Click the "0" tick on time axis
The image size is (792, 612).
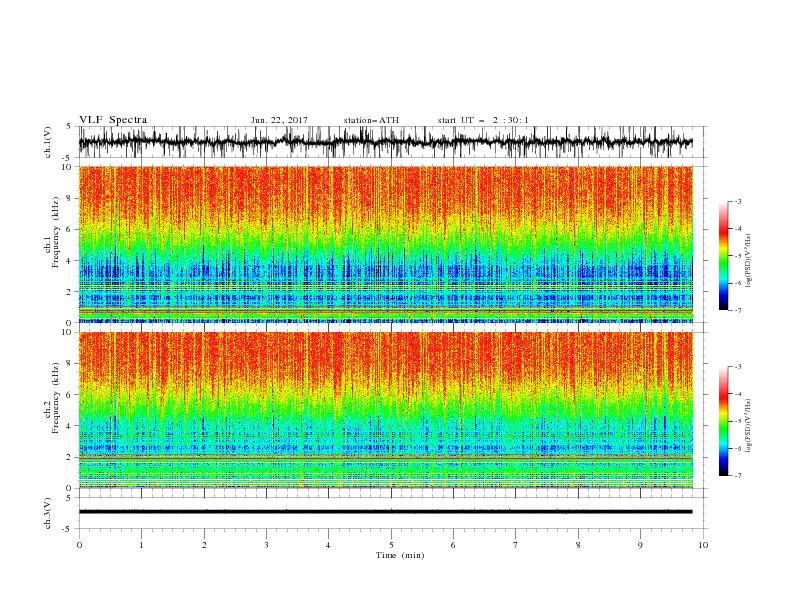[x=79, y=545]
